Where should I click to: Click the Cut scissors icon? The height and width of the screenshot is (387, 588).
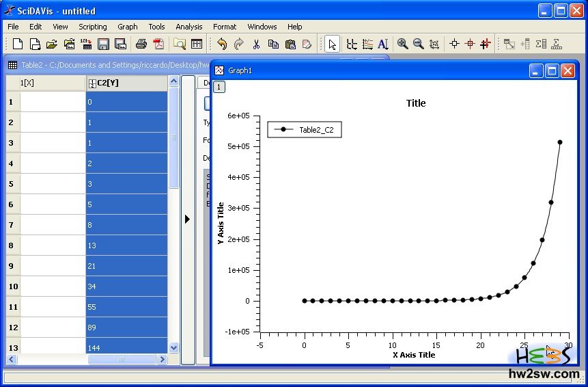click(x=256, y=44)
